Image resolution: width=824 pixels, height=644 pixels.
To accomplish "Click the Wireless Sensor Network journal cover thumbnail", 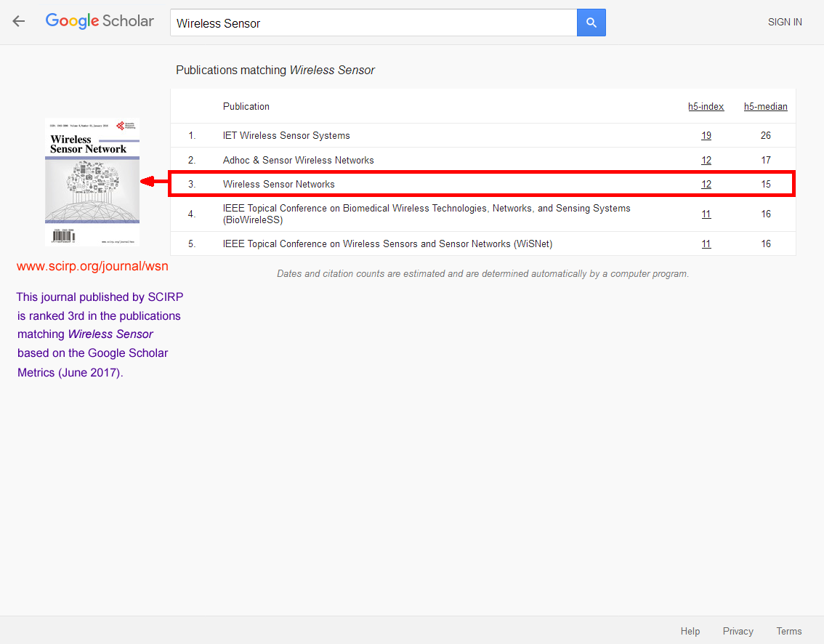I will point(92,182).
